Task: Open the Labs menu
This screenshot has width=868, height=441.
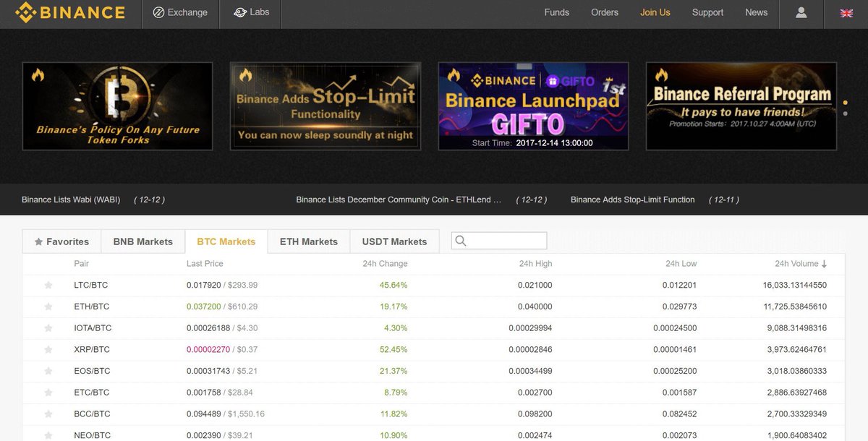Action: pos(251,12)
